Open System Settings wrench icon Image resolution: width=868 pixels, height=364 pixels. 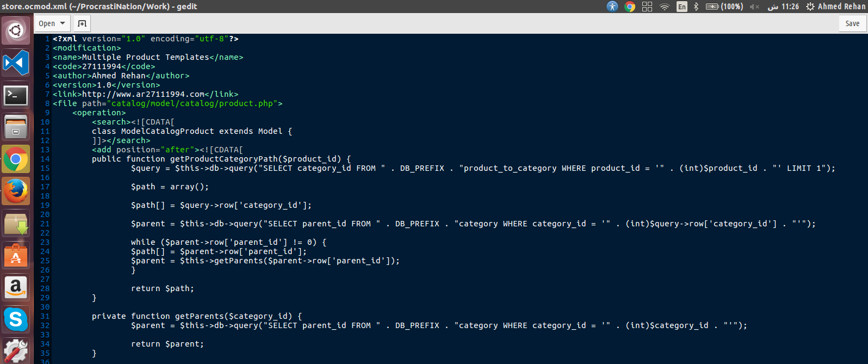click(x=16, y=350)
